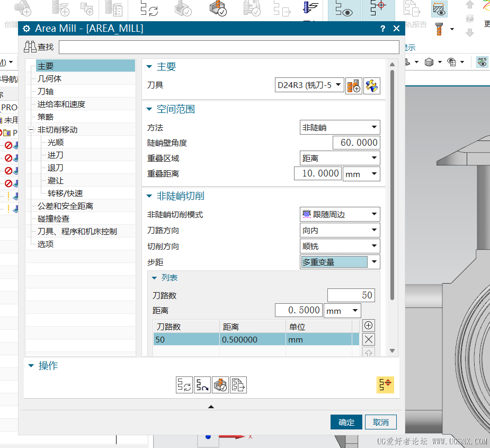Click the Generate tool path icon under 操作
Image resolution: width=490 pixels, height=448 pixels.
tap(184, 385)
